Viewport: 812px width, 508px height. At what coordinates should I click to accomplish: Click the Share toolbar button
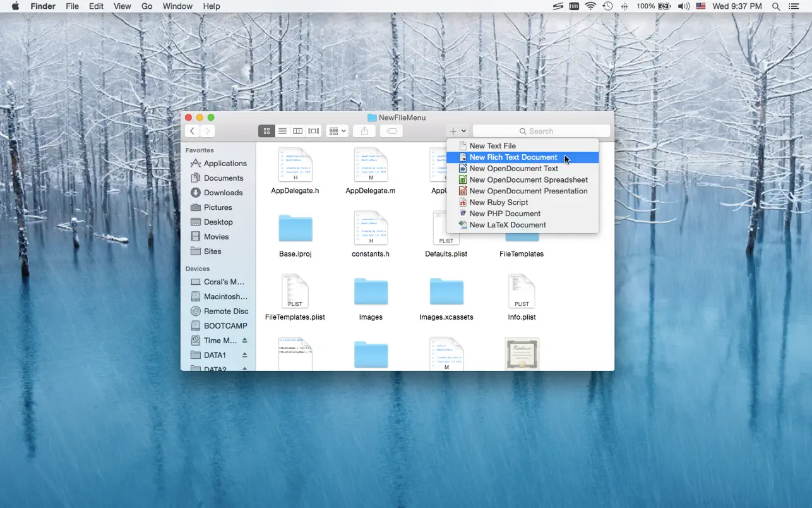[x=364, y=131]
